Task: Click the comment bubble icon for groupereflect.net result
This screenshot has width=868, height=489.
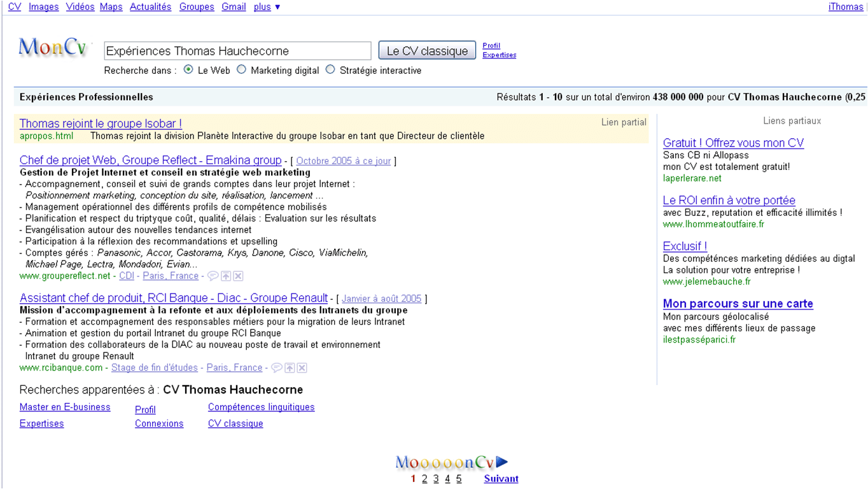Action: (213, 276)
